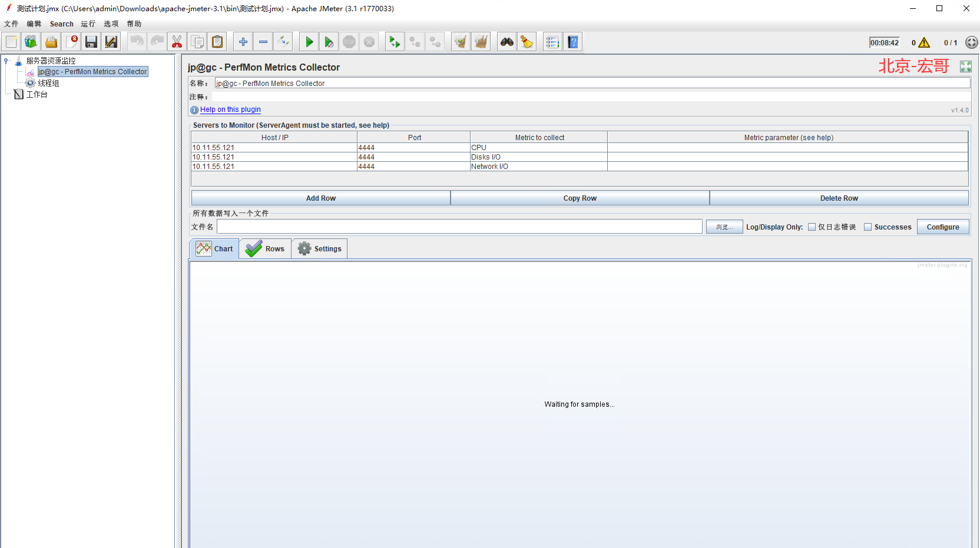Click the Clear results broom icon
Image resolution: width=980 pixels, height=548 pixels.
(x=461, y=42)
